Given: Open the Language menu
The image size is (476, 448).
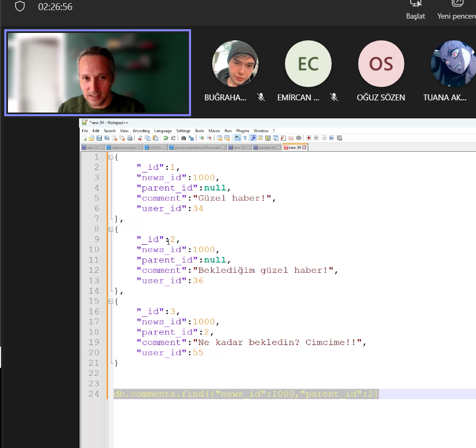Looking at the screenshot, I should point(163,131).
